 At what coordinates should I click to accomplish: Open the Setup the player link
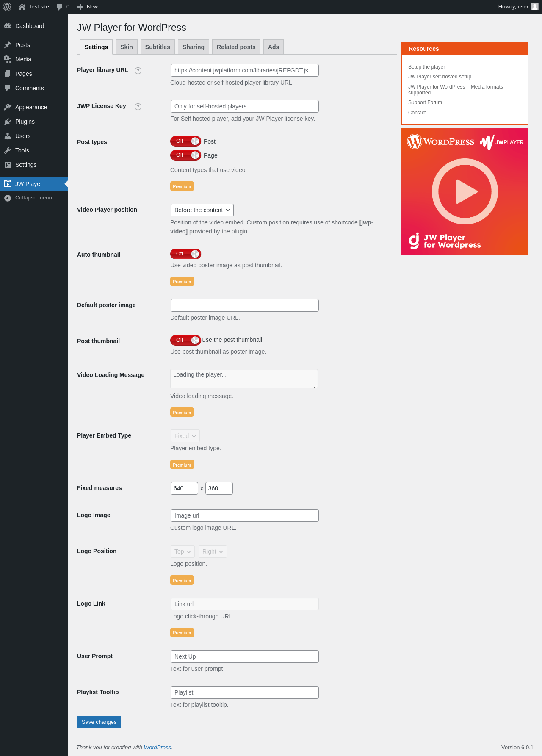pyautogui.click(x=426, y=67)
